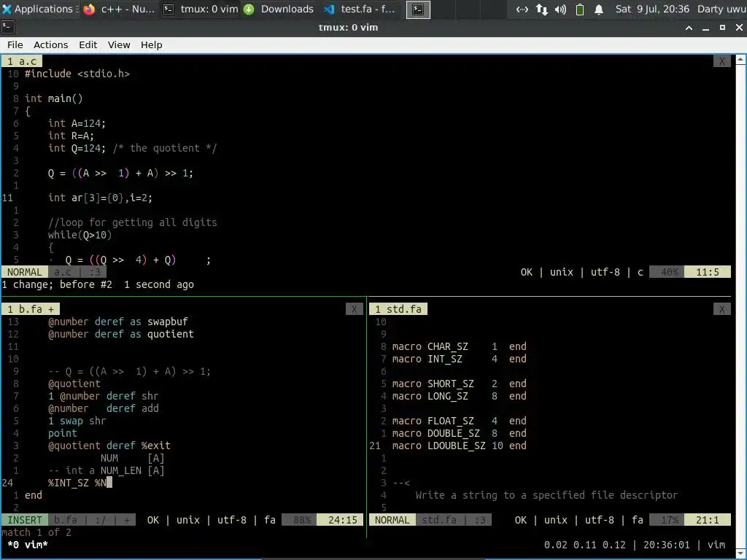Check the battery status tray icon

tap(580, 9)
